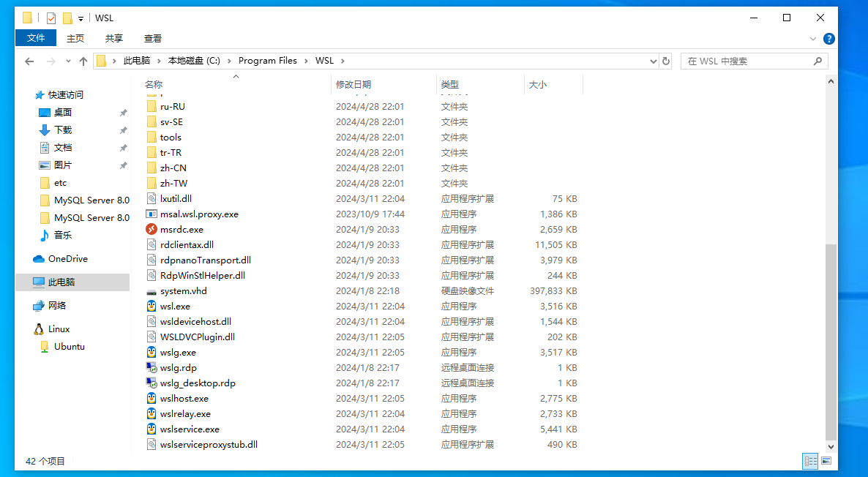Screen dimensions: 868x477
Task: Open the recent locations dropdown arrow
Action: click(68, 61)
